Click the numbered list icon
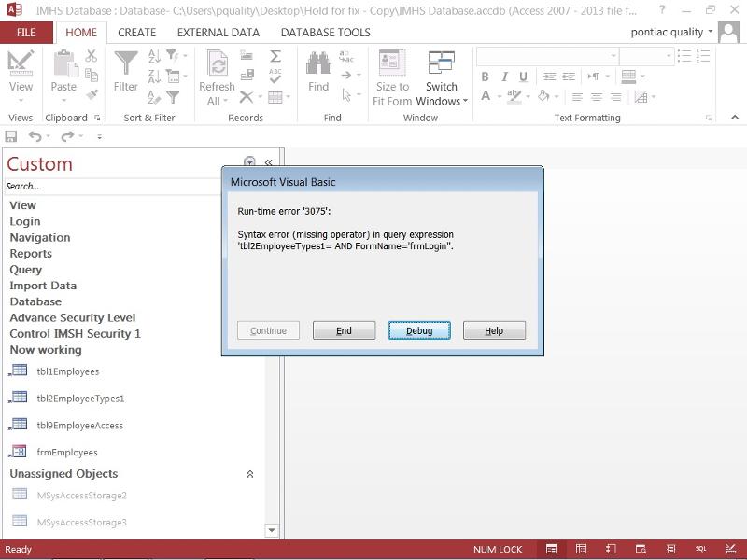Viewport: 747px width, 560px height. 703,56
